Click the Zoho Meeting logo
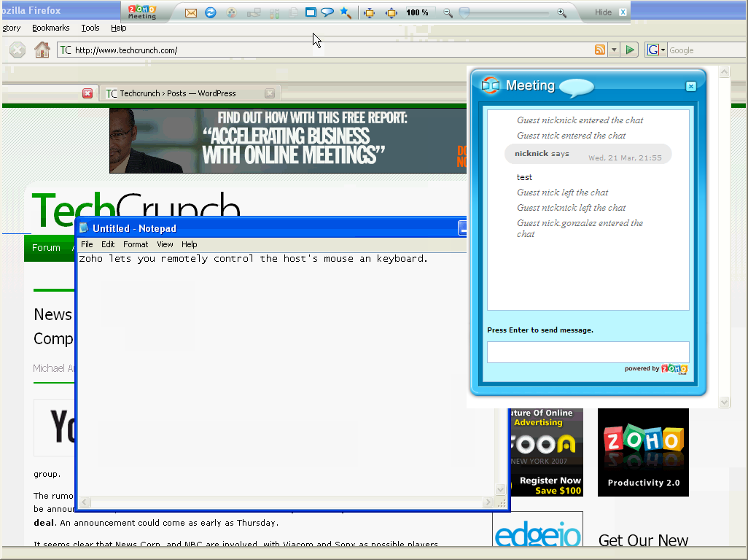The image size is (748, 560). tap(142, 12)
